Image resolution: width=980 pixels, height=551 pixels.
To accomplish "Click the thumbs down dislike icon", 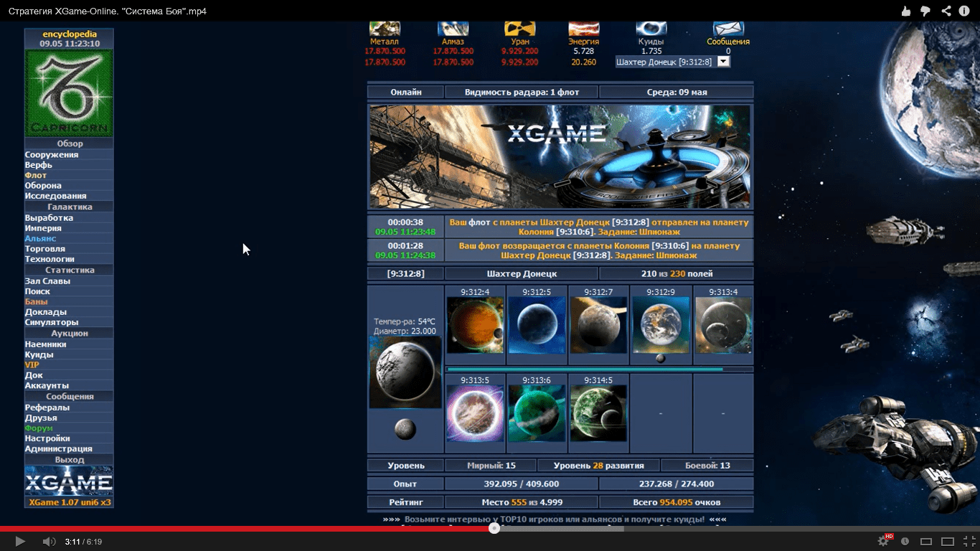I will pos(925,11).
